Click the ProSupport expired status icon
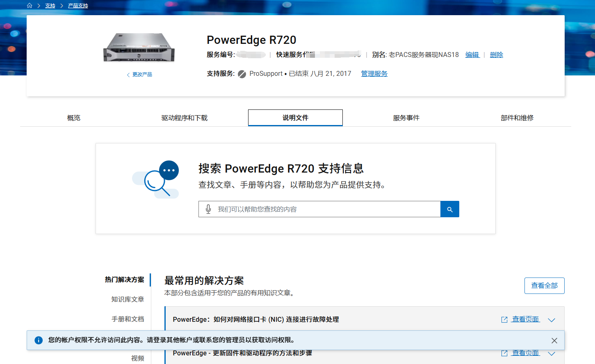 click(242, 74)
